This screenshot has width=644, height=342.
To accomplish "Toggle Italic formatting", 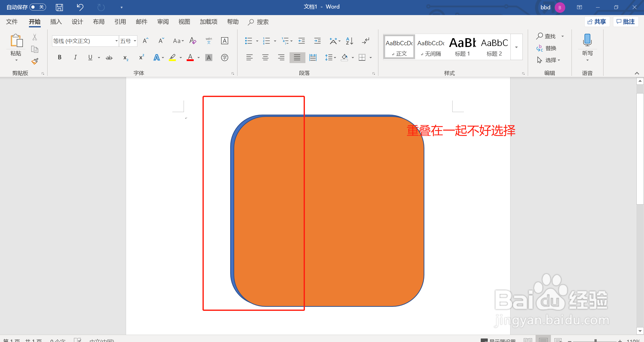I will pyautogui.click(x=75, y=58).
